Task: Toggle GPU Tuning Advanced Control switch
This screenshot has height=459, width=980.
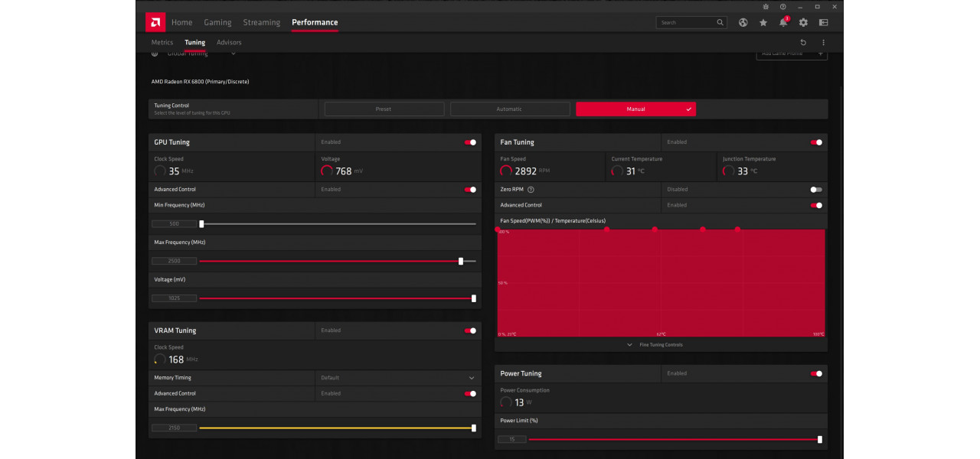Action: click(470, 189)
